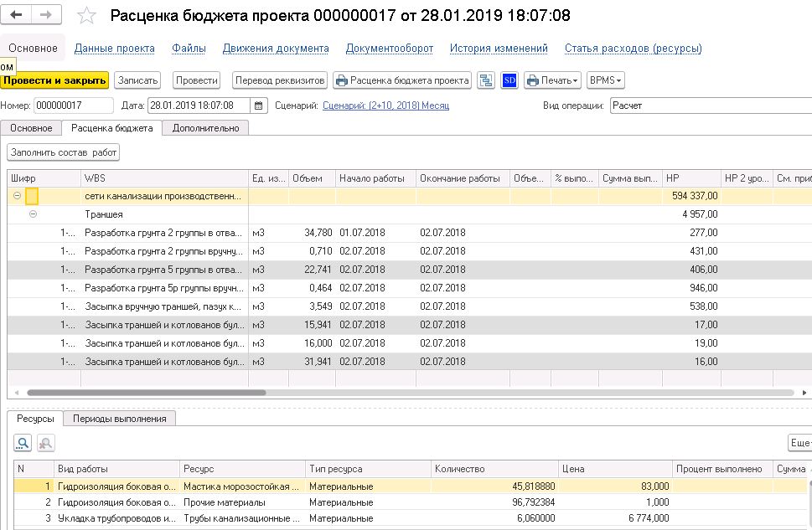Open the calendar picker beside date field

click(259, 105)
